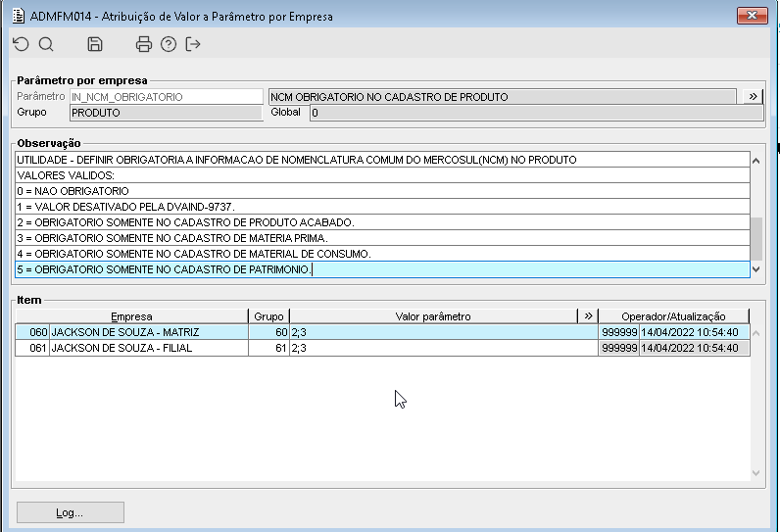Click the Parâmetro field IN_NCM_OBRIGATORIO
Screen dimensions: 780x532
[x=167, y=97]
